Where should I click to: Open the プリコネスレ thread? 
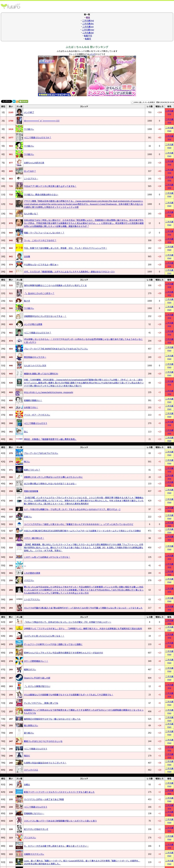tap(30, 837)
